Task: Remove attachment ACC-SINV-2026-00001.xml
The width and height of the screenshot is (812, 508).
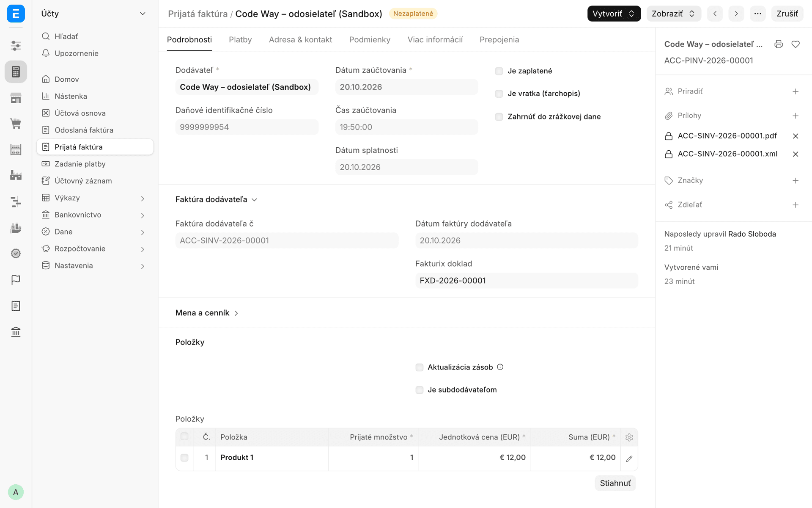Action: [796, 154]
